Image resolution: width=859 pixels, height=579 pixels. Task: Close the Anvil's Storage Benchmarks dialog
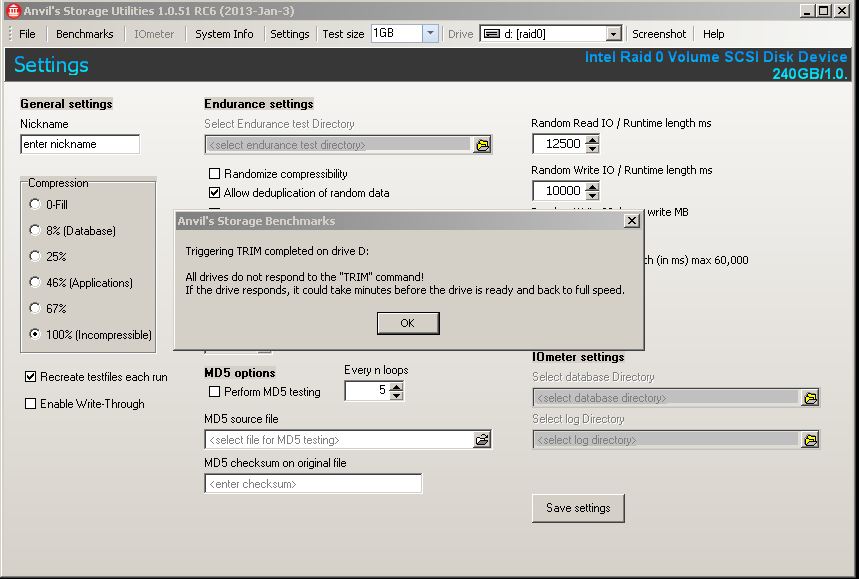[632, 220]
